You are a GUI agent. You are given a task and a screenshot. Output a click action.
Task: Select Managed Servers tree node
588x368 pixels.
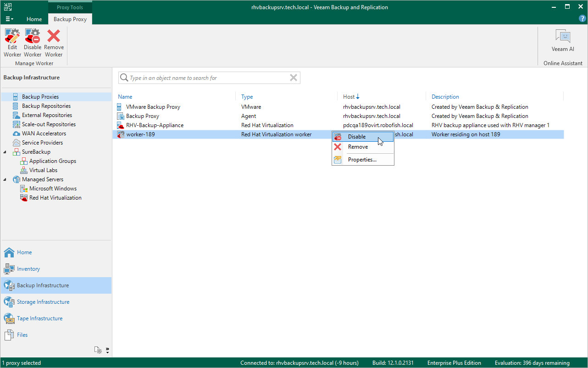pyautogui.click(x=43, y=179)
